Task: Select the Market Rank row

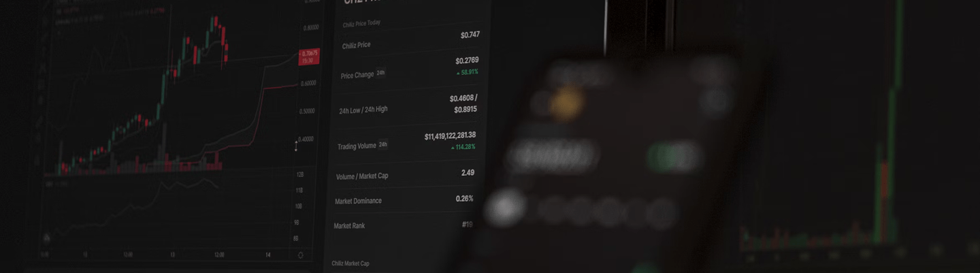Action: coord(403,225)
